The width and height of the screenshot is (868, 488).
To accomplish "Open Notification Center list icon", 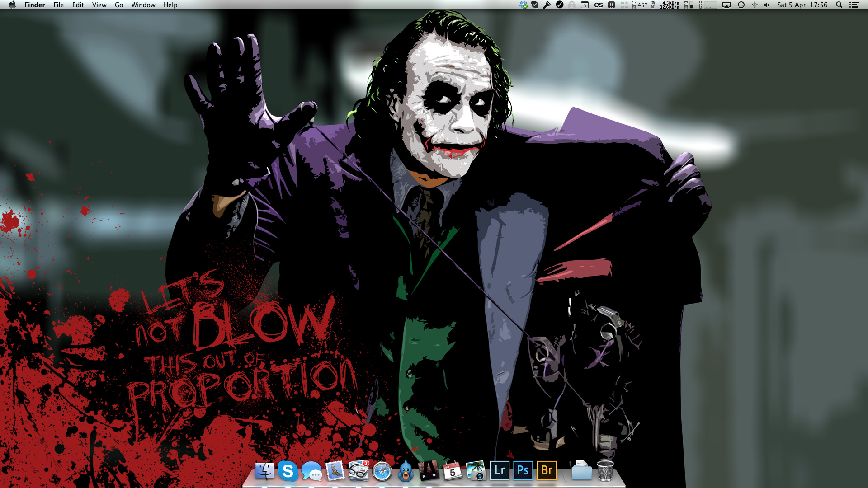I will [x=854, y=5].
